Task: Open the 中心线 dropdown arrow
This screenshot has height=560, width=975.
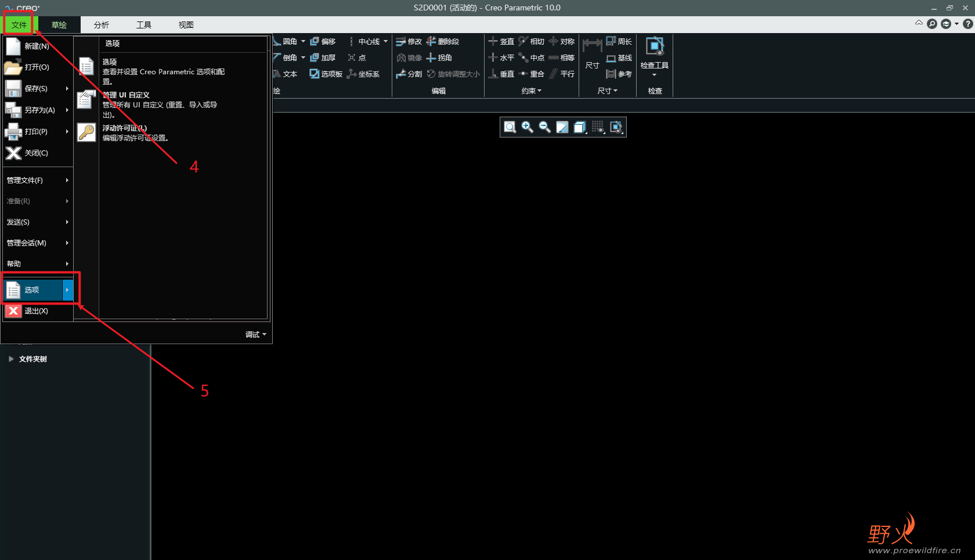Action: [x=385, y=42]
